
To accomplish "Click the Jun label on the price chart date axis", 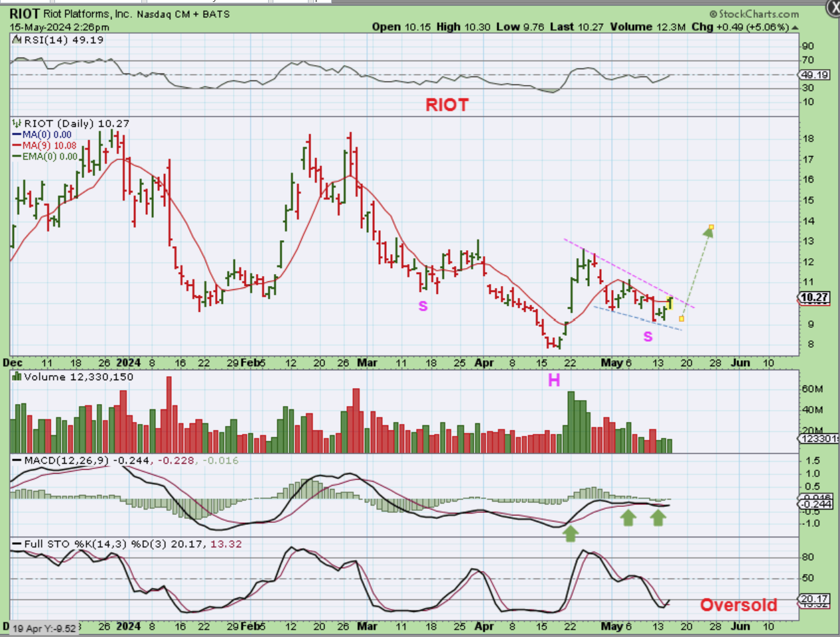I will click(x=740, y=363).
